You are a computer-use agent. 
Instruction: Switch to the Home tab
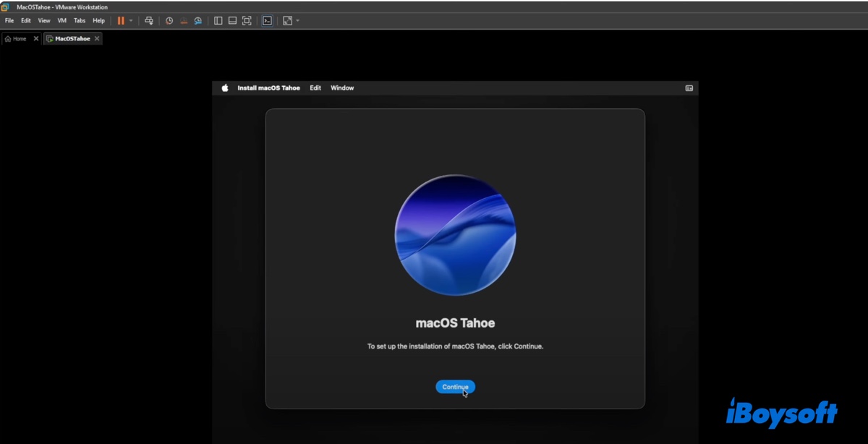[16, 39]
